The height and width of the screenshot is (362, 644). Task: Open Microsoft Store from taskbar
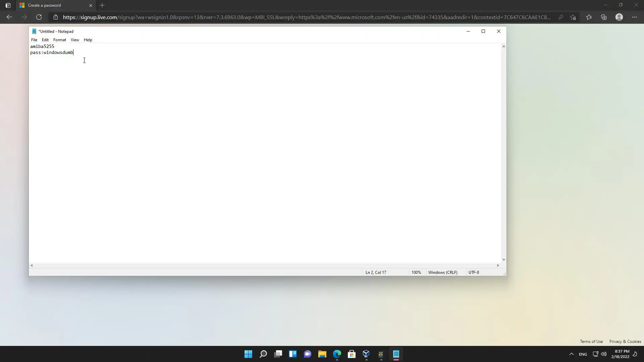[x=352, y=354]
